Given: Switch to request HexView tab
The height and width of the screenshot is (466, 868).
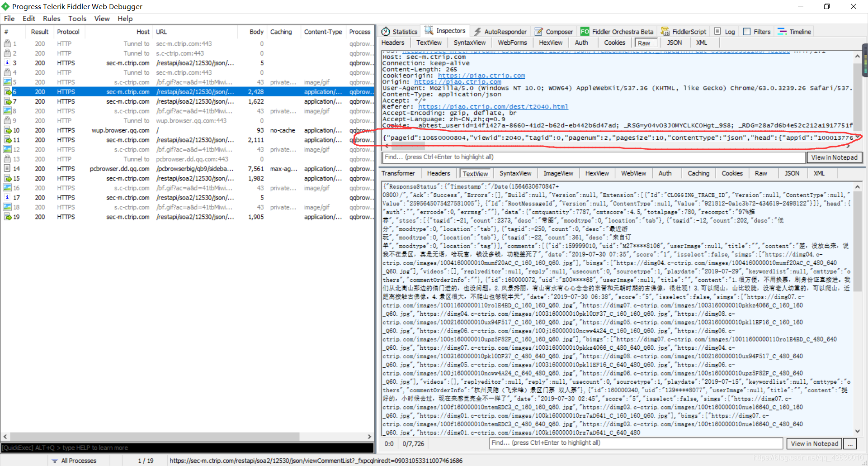Looking at the screenshot, I should tap(551, 43).
